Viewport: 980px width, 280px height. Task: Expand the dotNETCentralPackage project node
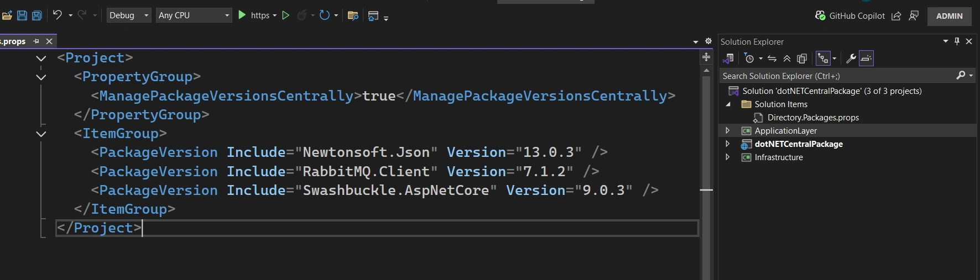tap(728, 144)
